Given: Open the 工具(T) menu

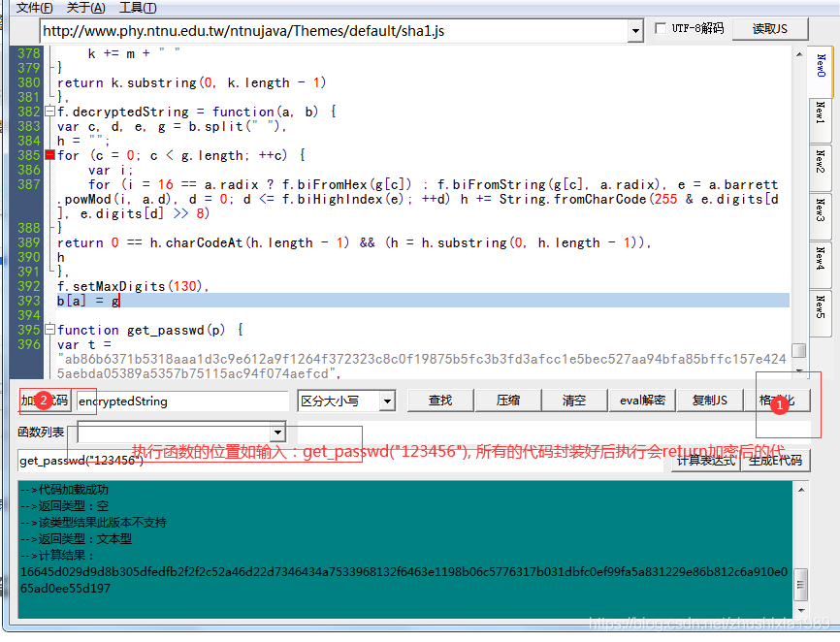Looking at the screenshot, I should coord(138,8).
